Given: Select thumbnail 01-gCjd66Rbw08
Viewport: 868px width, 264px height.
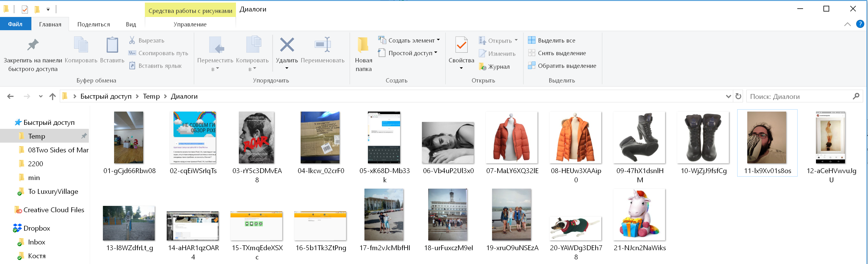Looking at the screenshot, I should tap(129, 137).
